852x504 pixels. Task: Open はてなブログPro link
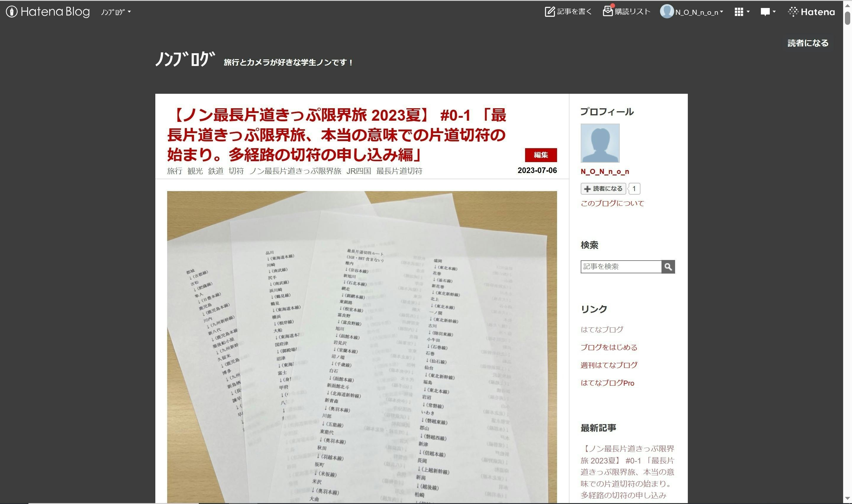click(x=607, y=383)
